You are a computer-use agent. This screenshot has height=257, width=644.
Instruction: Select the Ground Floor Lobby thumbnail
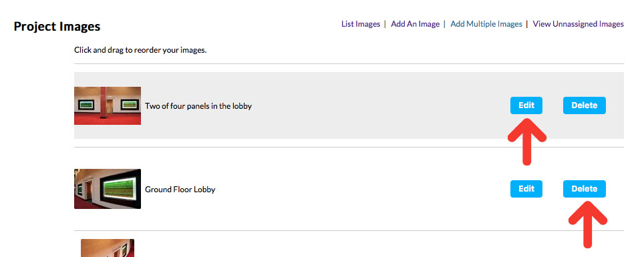pos(108,189)
